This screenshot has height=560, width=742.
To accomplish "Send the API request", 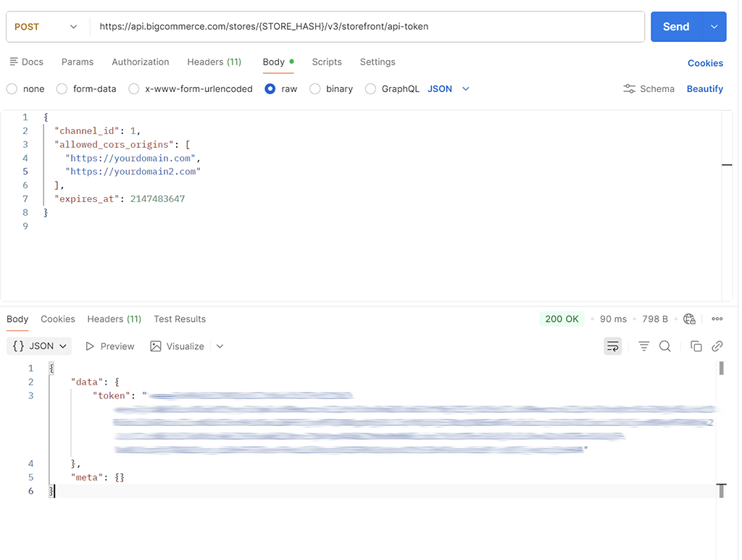I will (676, 27).
